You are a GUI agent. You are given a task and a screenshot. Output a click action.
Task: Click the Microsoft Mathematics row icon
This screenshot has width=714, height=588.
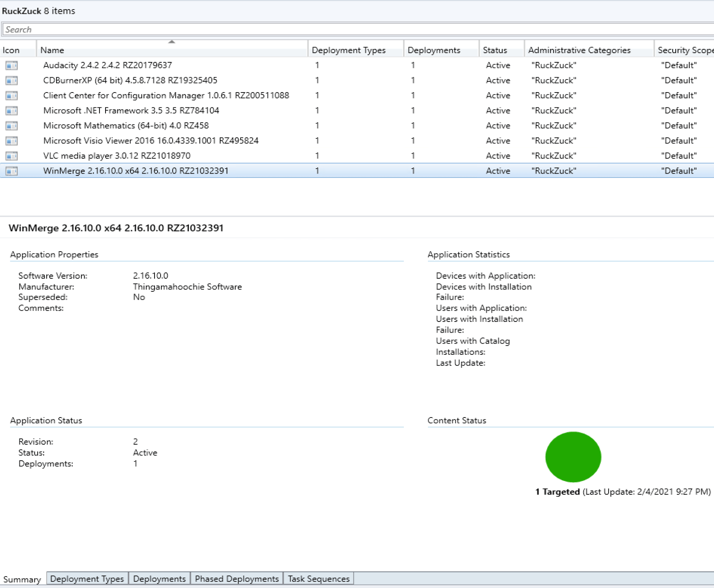tap(11, 126)
